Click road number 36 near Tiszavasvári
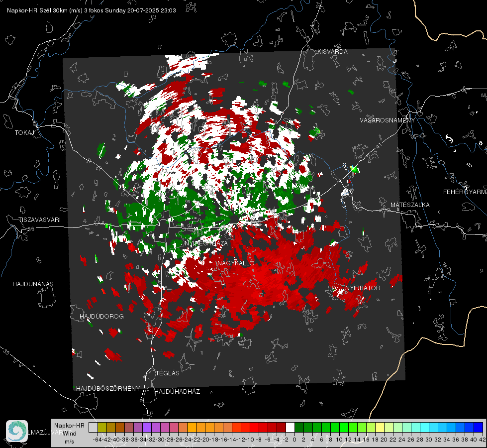The width and height of the screenshot is (487, 448). click(31, 229)
